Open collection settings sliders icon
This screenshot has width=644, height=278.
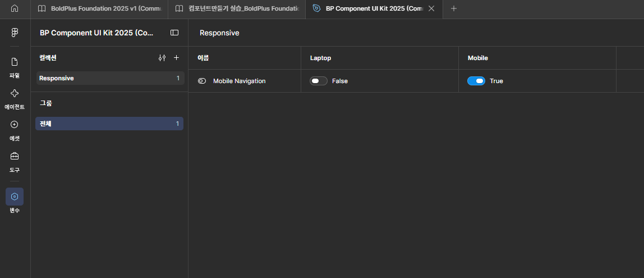pos(162,58)
